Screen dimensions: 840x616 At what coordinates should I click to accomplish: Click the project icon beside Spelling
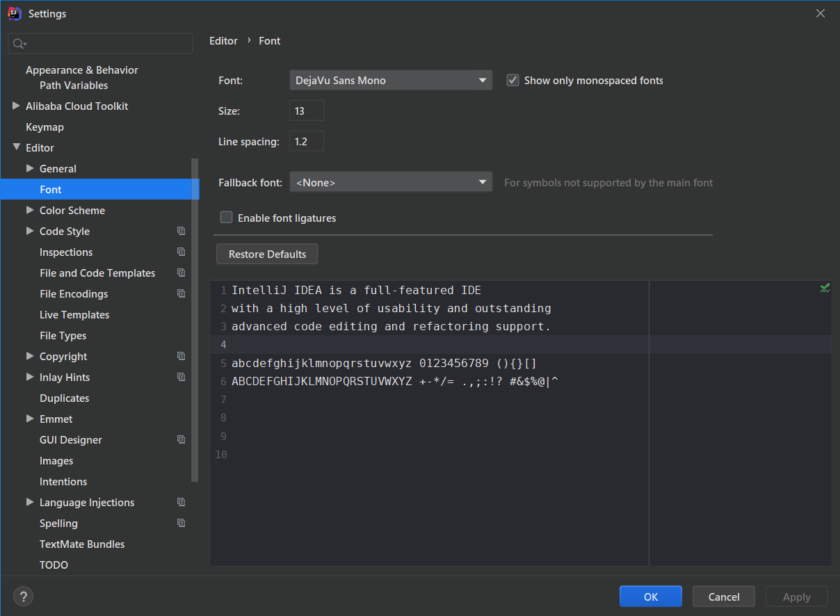(181, 523)
